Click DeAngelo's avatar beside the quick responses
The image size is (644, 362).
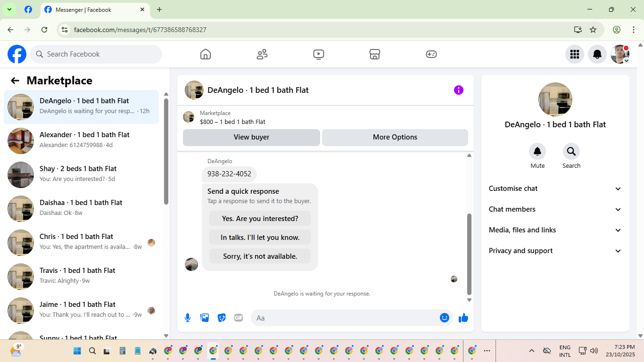coord(191,264)
